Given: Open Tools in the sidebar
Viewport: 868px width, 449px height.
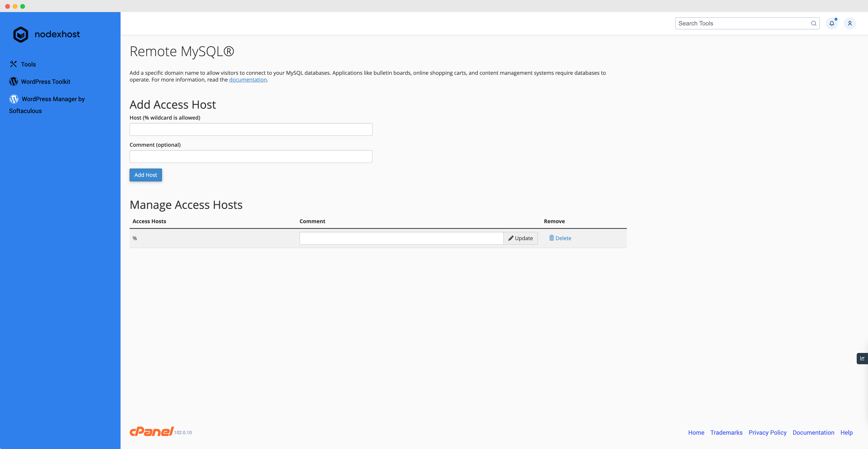Looking at the screenshot, I should 28,64.
